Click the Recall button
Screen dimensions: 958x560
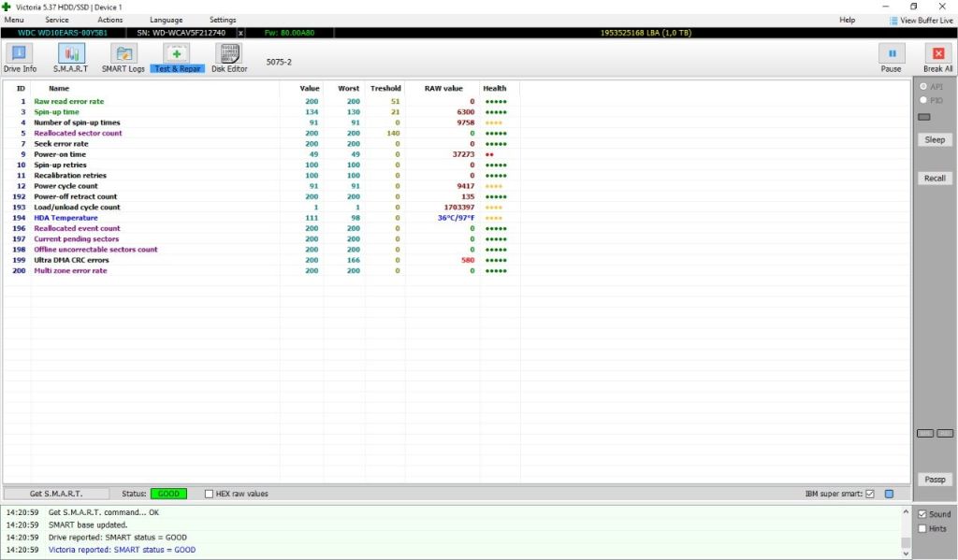[935, 179]
